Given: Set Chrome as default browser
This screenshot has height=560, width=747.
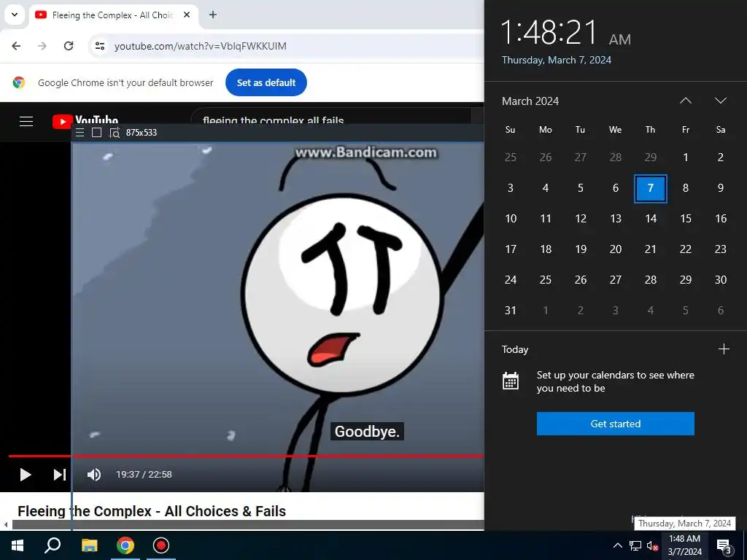Looking at the screenshot, I should point(266,82).
